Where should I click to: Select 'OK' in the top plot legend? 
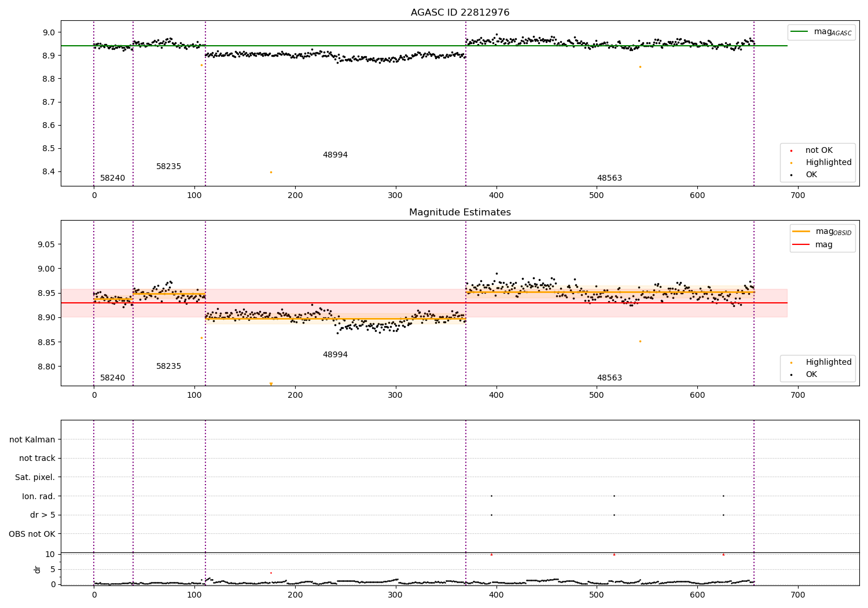tap(804, 175)
